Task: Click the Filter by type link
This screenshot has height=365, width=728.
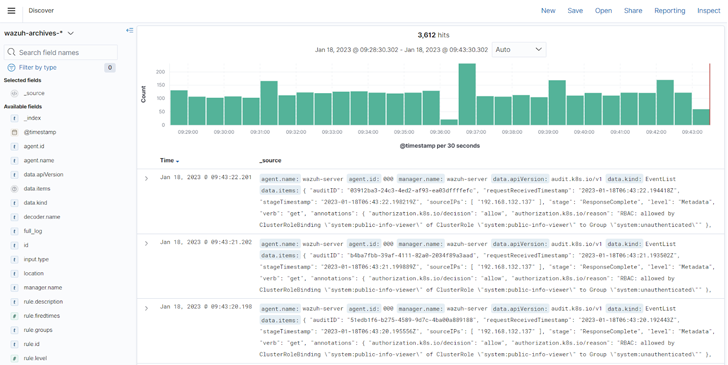Action: (38, 67)
